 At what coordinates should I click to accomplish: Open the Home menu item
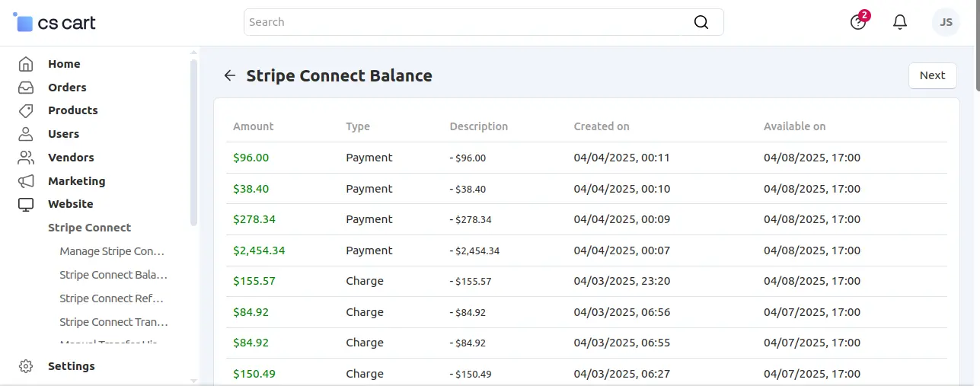click(64, 64)
